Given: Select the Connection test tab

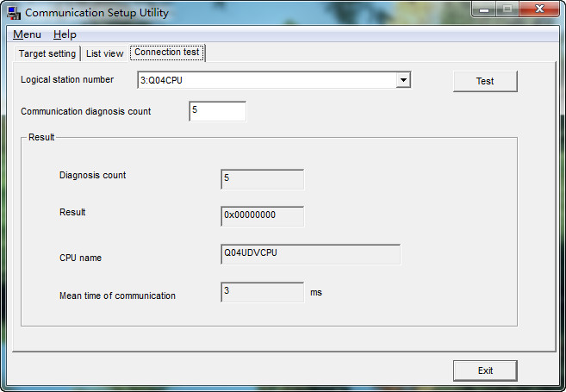Looking at the screenshot, I should 167,53.
